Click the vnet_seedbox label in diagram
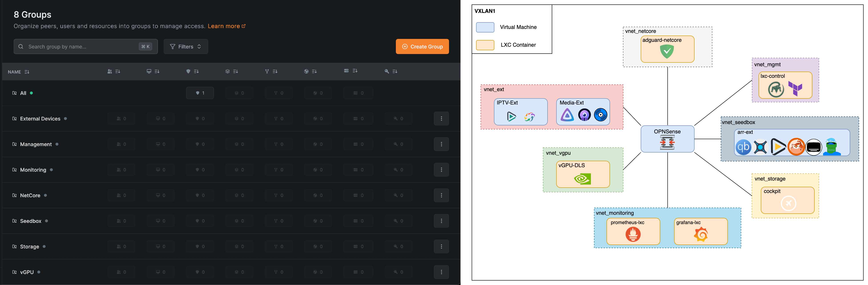The width and height of the screenshot is (868, 285). tap(738, 122)
